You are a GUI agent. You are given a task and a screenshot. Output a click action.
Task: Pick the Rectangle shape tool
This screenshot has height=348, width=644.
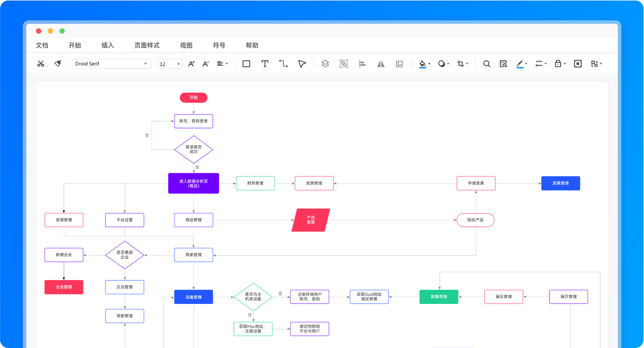click(x=246, y=63)
